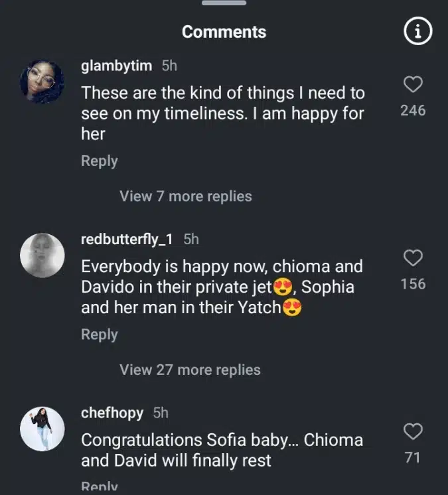Reply to redbutterfly_1's comment
Image resolution: width=448 pixels, height=495 pixels.
click(x=100, y=335)
